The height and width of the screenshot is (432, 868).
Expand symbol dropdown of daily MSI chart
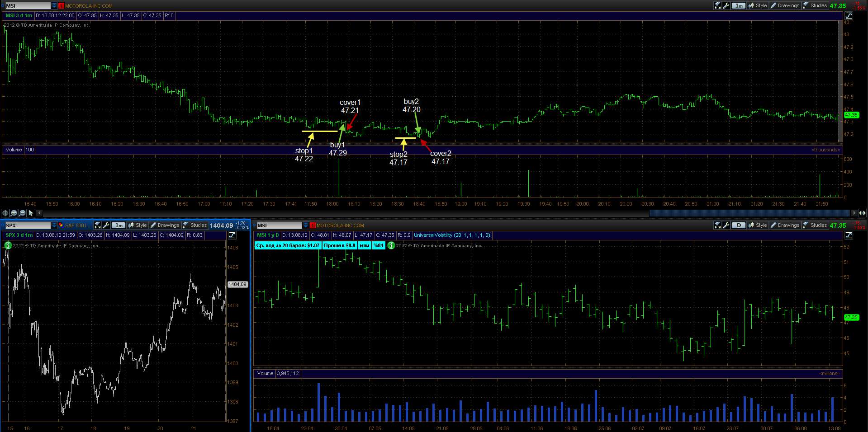tap(306, 225)
